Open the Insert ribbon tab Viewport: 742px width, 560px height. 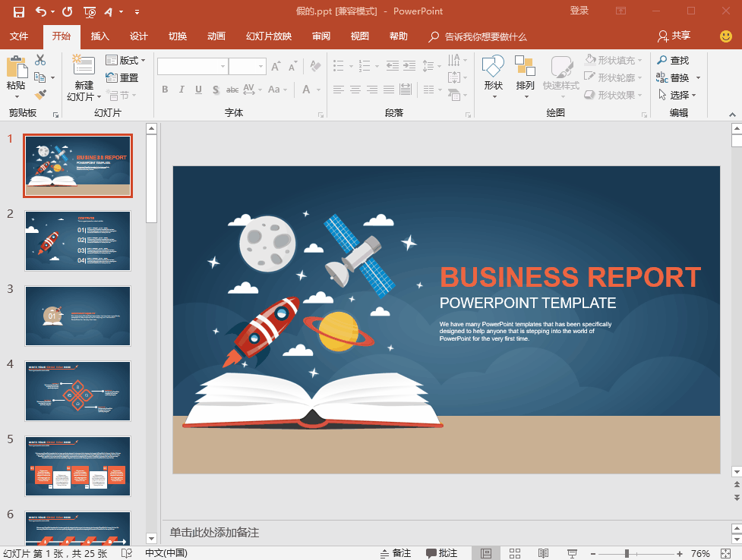[x=100, y=36]
